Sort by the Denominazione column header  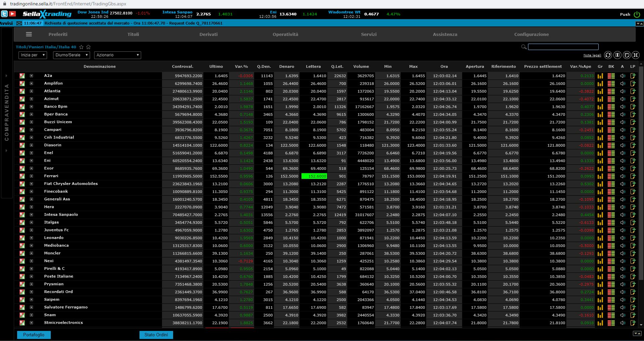(99, 66)
